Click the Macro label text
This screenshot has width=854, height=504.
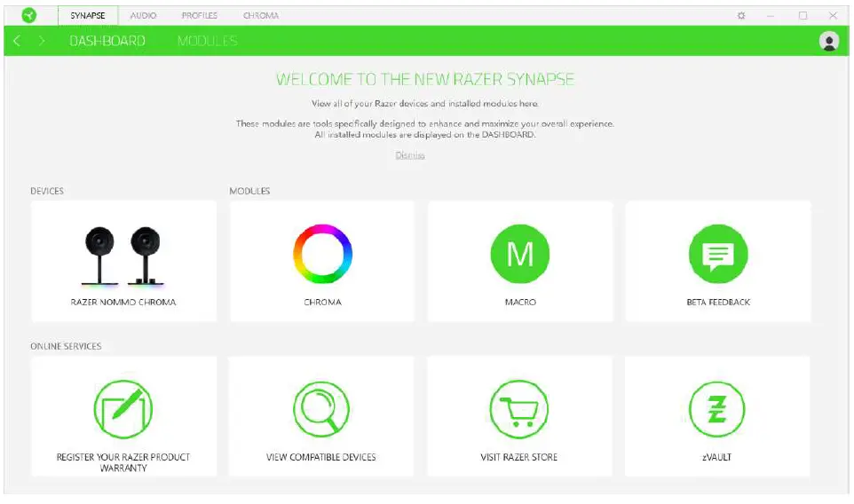point(520,302)
